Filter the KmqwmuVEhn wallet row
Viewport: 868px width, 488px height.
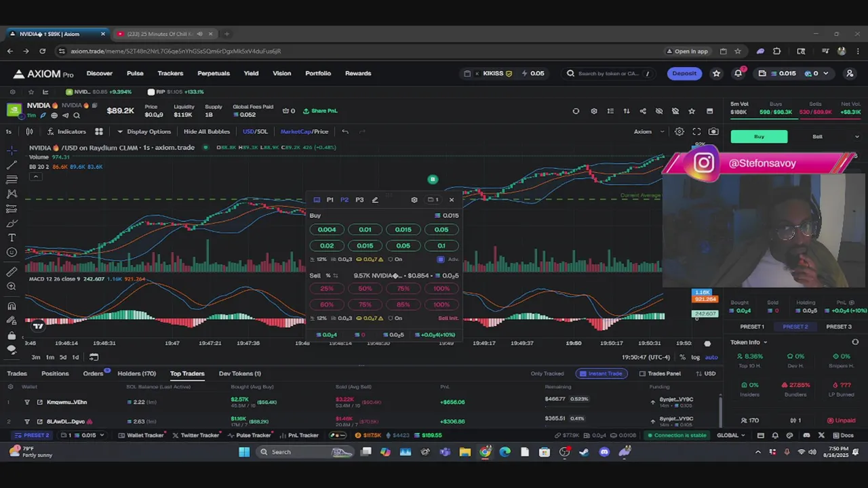(x=27, y=402)
